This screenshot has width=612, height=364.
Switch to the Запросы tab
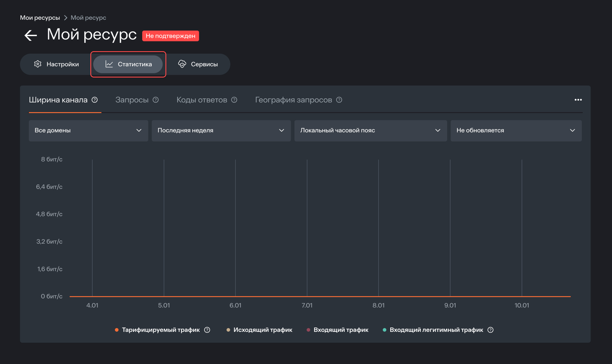click(132, 100)
